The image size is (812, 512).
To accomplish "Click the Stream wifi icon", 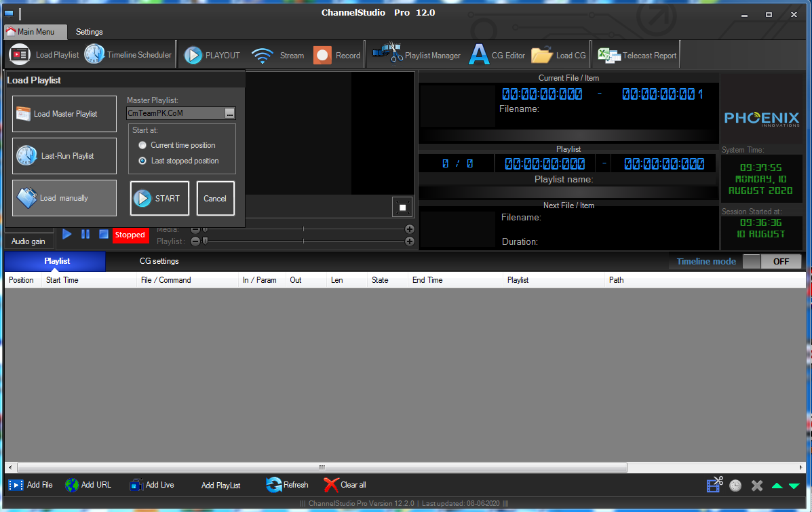I will (263, 55).
